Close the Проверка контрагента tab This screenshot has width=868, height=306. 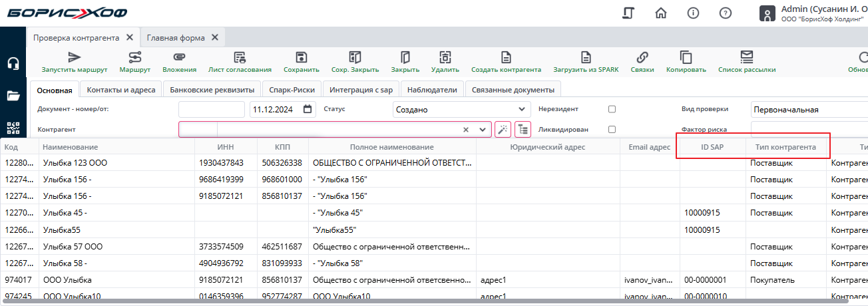130,38
